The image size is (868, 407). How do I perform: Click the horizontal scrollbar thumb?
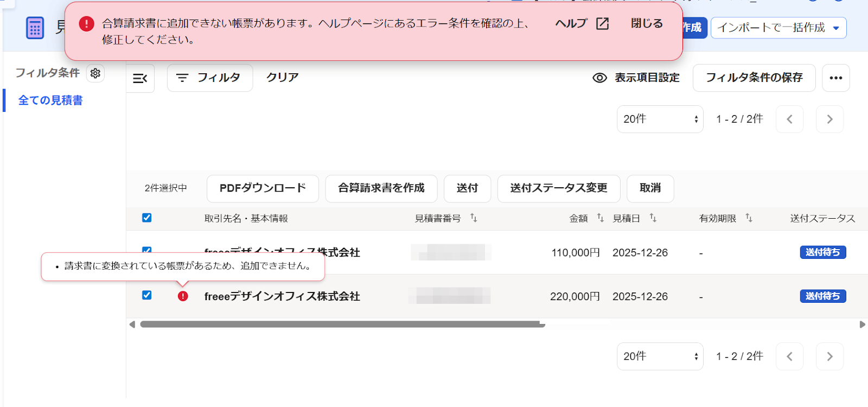(x=342, y=325)
